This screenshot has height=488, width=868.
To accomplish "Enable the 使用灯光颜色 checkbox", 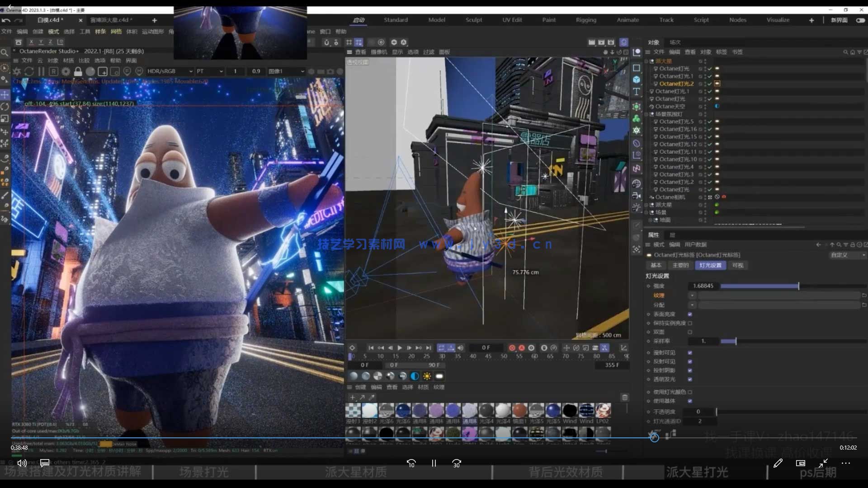I will point(690,392).
